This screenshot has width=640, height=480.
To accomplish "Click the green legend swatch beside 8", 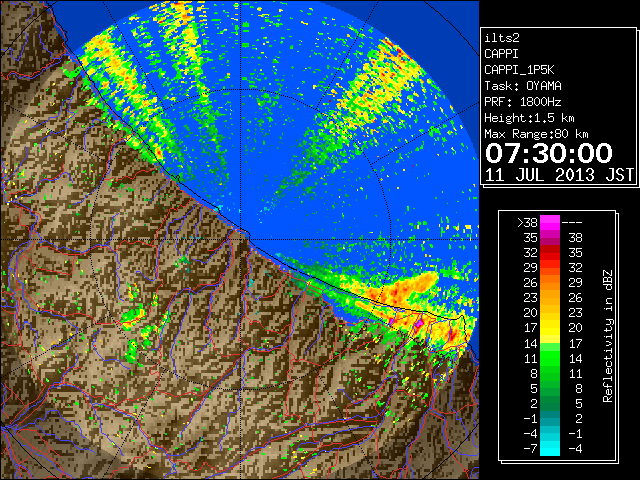I will (x=550, y=373).
